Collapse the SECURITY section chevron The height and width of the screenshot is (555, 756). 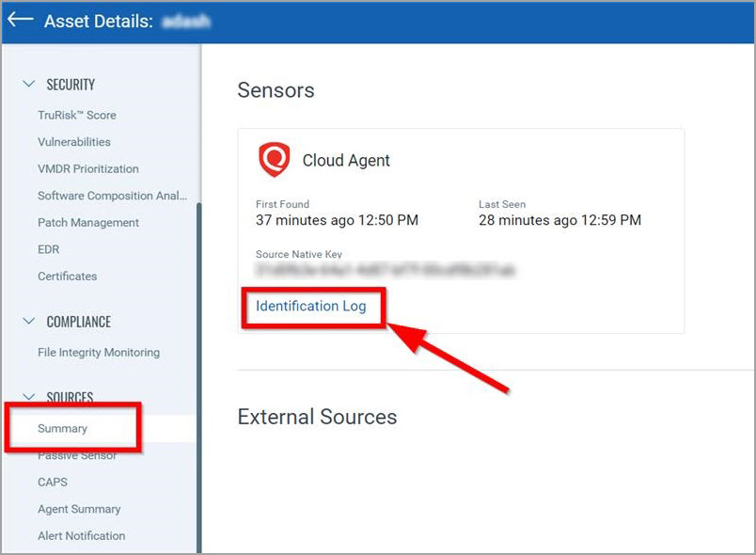click(x=29, y=84)
